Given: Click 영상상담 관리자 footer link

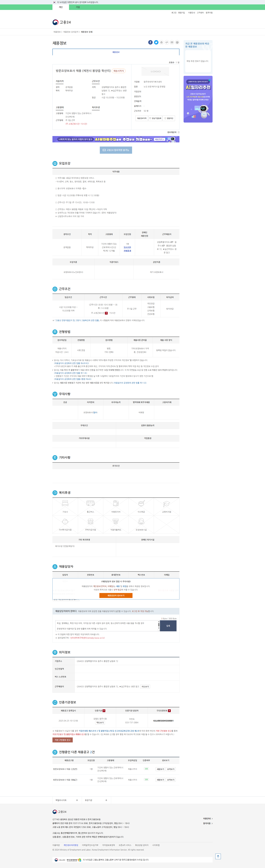Looking at the screenshot, I should pyautogui.click(x=142, y=845).
